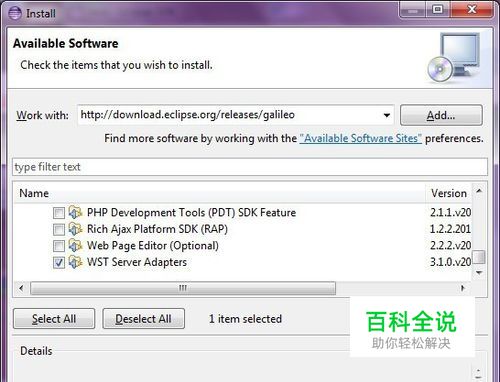Click the Version column header

tap(449, 193)
